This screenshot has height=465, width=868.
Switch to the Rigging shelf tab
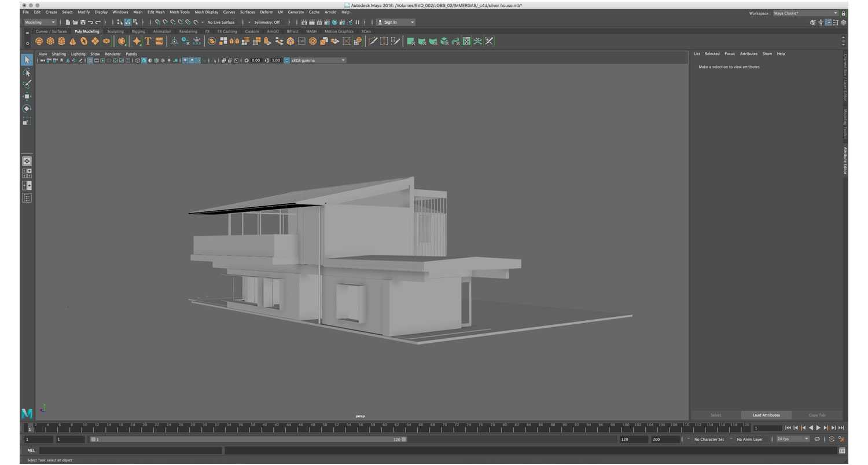pos(138,31)
